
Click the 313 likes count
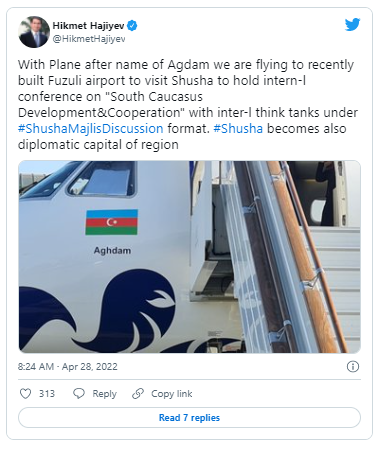[x=47, y=394]
